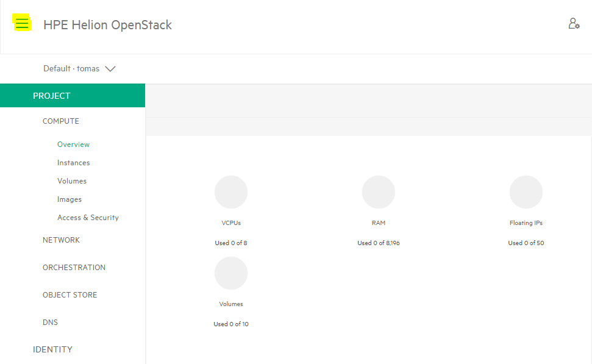Image resolution: width=592 pixels, height=364 pixels.
Task: Expand the NETWORK section
Action: [61, 240]
